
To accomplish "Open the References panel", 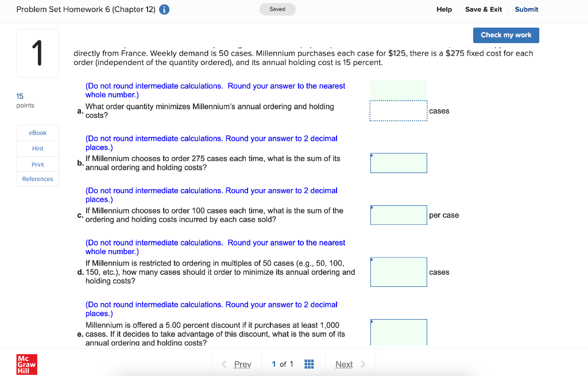I will (37, 179).
